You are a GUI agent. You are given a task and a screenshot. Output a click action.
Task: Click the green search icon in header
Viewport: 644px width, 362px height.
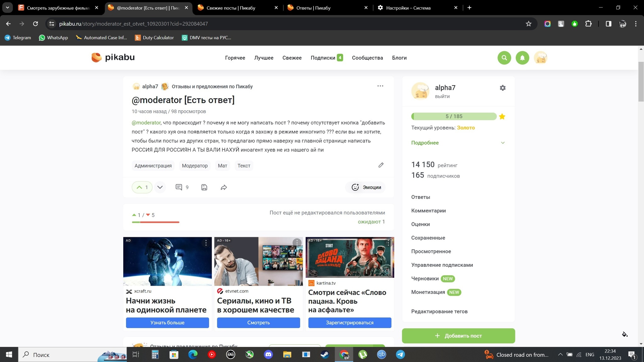coord(504,58)
